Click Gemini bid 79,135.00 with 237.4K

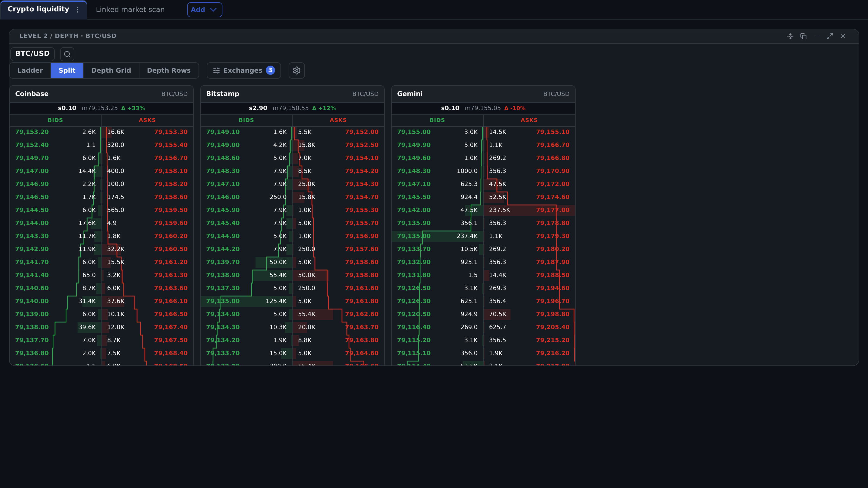(x=437, y=236)
